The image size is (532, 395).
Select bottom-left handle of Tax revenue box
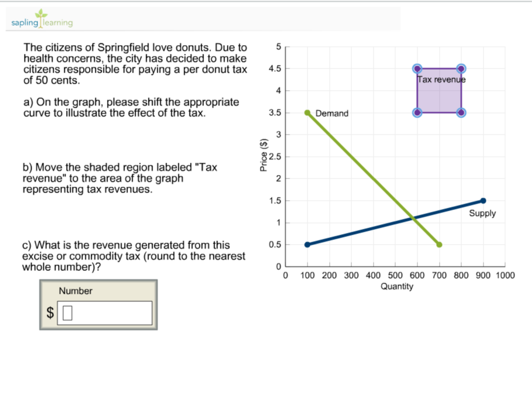417,112
